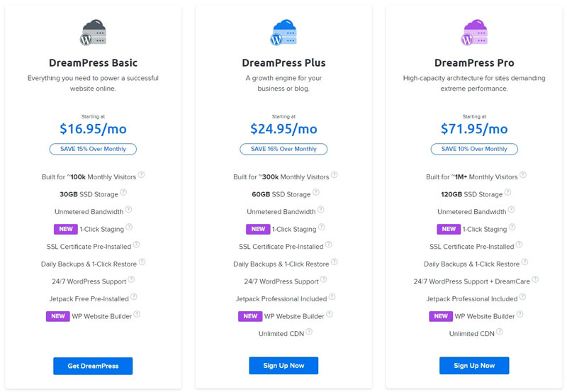Click NEW badge beside Plus 1-Click Staging
Image resolution: width=567 pixels, height=392 pixels.
(258, 229)
